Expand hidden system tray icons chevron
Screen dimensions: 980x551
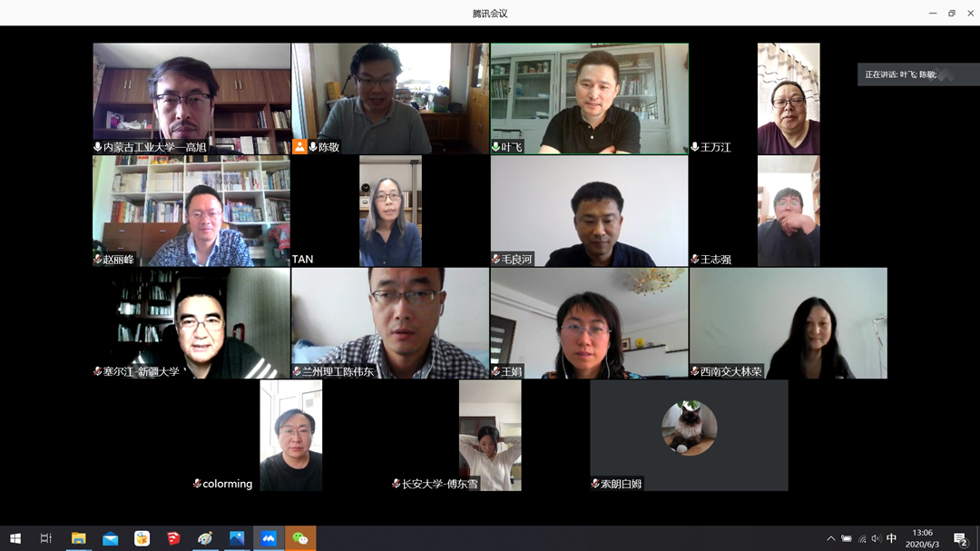click(x=830, y=538)
